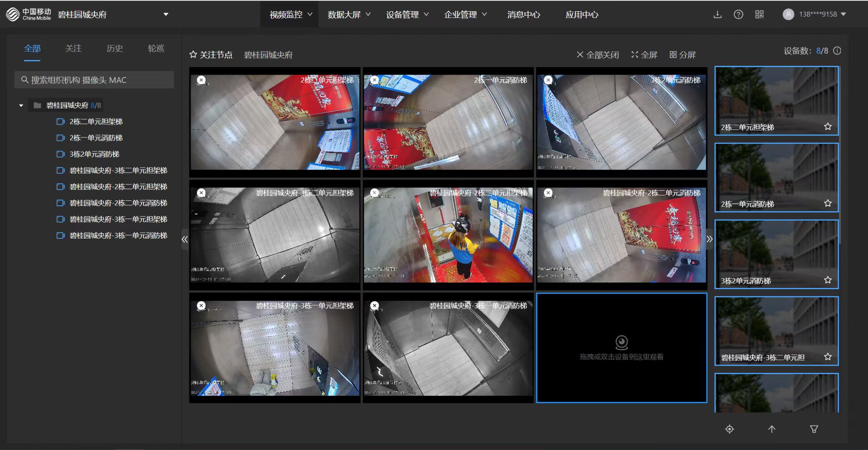
Task: Click the locate/positioning icon below the thumbnails
Action: [x=730, y=429]
